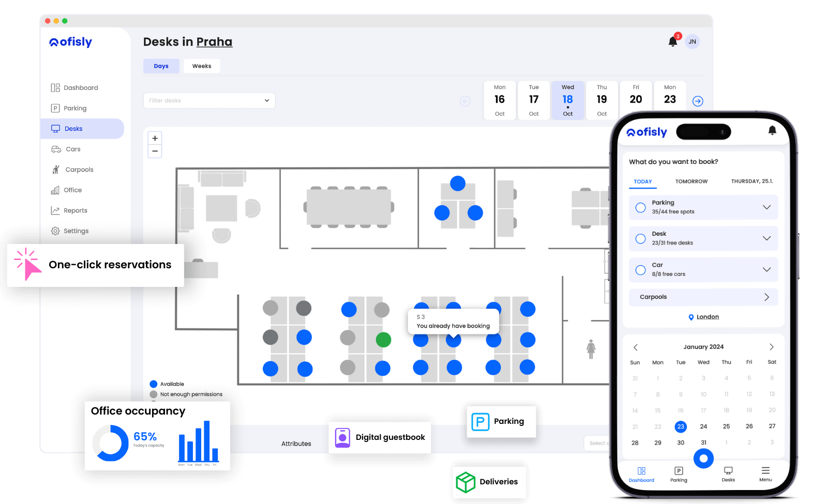
Task: Click the Digital guestbook badge icon
Action: click(x=342, y=437)
